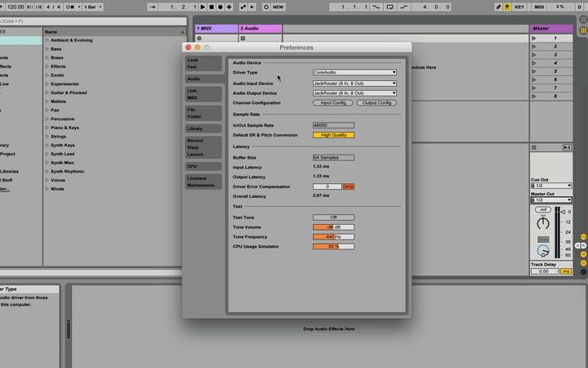
Task: Open the Audio Output Device dropdown
Action: pyautogui.click(x=354, y=93)
